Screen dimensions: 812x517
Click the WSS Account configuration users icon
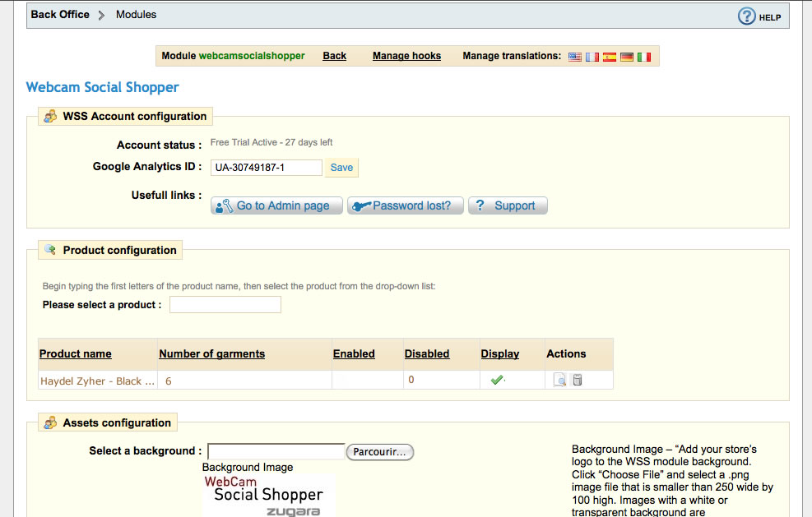pos(50,116)
